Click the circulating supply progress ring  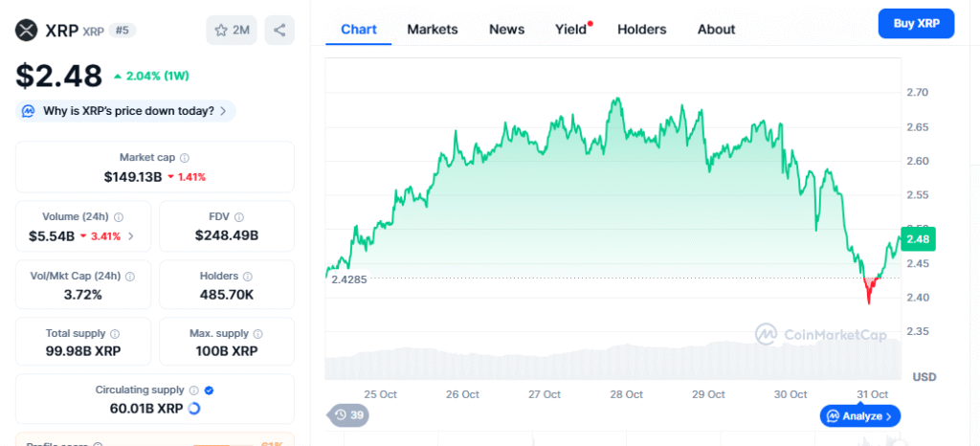pos(194,409)
